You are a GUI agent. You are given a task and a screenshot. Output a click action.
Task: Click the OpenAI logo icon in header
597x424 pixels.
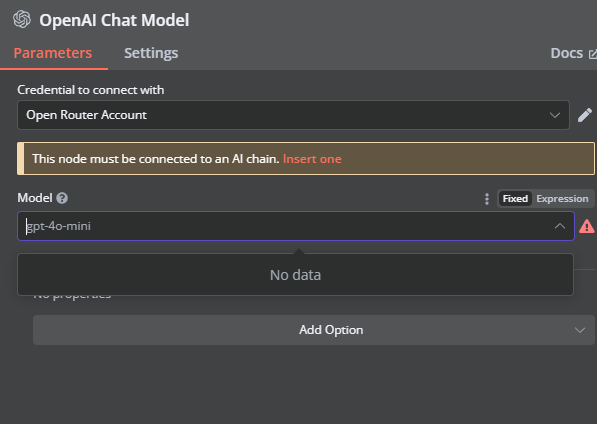[22, 19]
